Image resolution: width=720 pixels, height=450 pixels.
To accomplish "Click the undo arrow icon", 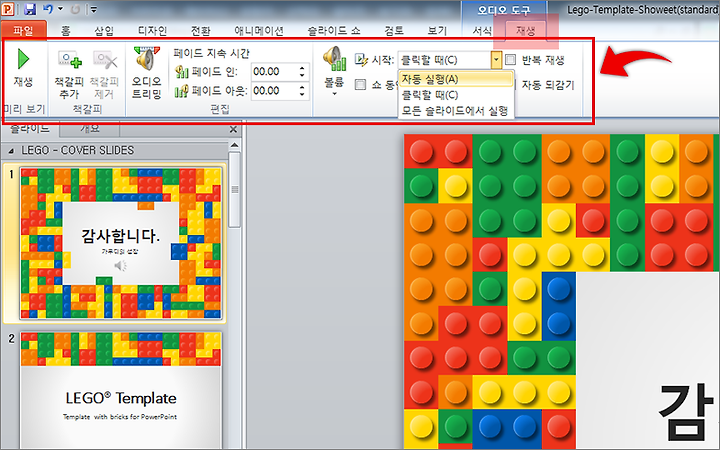I will pyautogui.click(x=48, y=9).
